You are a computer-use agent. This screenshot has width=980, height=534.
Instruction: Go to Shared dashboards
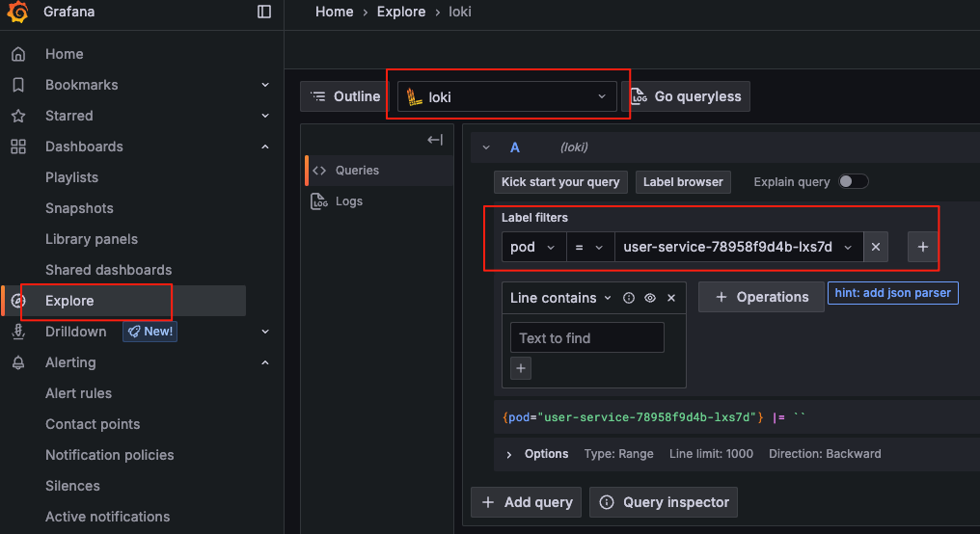pos(108,270)
